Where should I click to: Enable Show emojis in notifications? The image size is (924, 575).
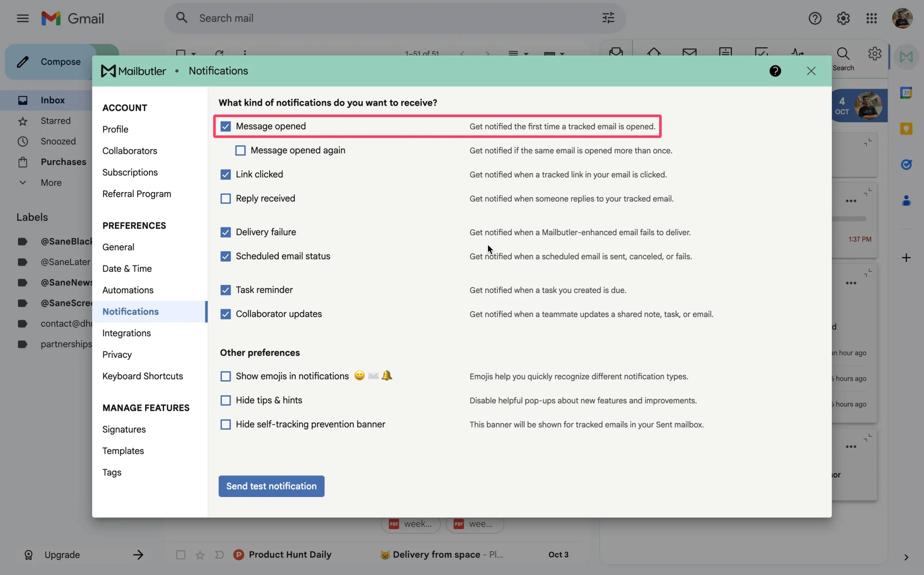point(225,377)
